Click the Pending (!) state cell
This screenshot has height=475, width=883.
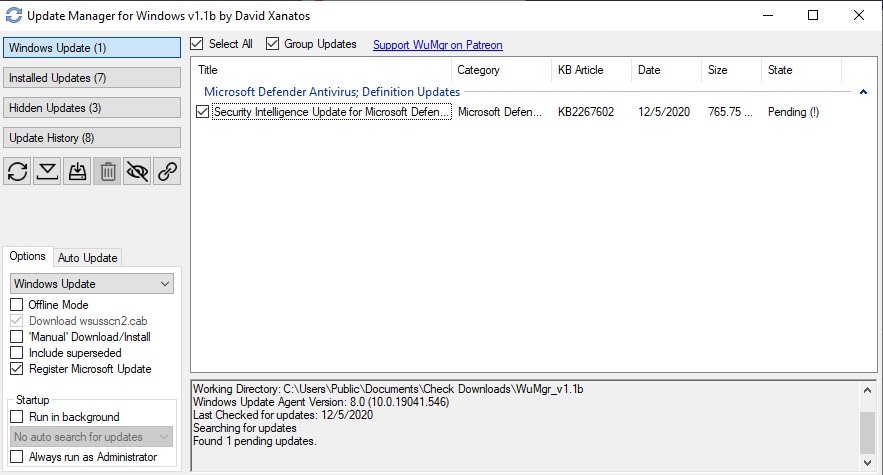(x=793, y=112)
